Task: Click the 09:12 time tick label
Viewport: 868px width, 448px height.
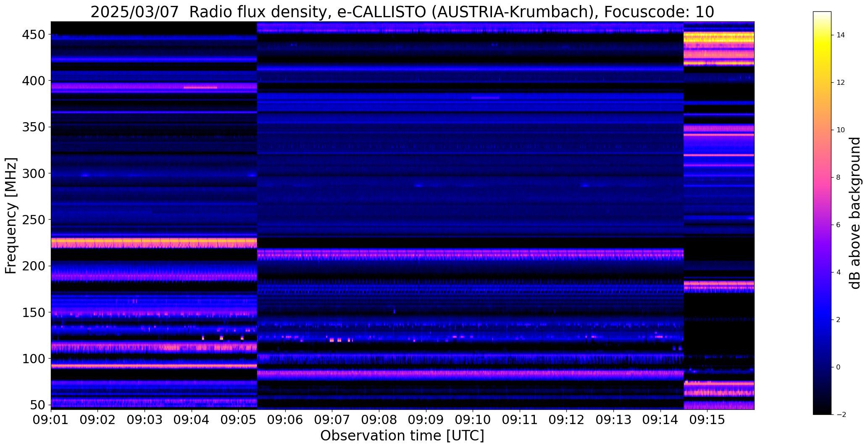Action: point(567,419)
